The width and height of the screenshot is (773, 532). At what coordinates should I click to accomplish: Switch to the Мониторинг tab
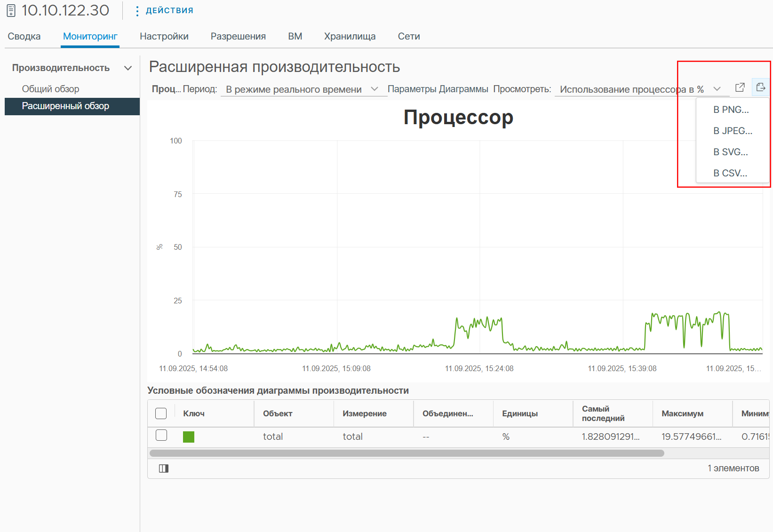pos(90,36)
